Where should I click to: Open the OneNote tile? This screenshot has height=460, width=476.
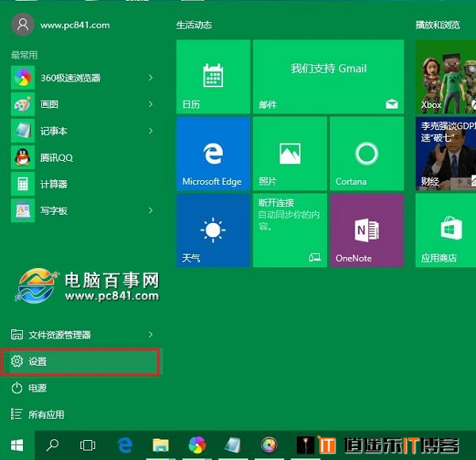pos(367,231)
